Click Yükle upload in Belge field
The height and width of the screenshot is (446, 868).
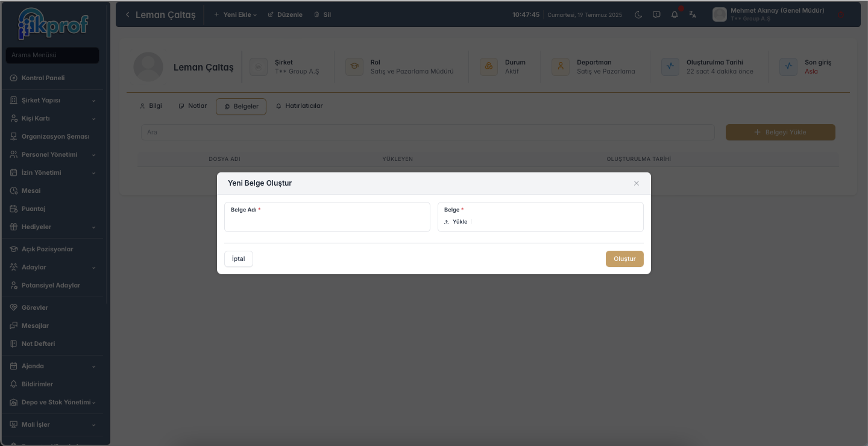456,222
